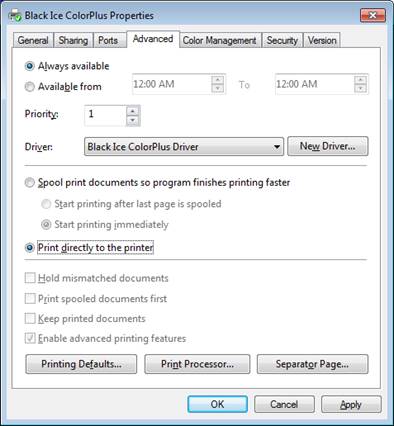Click the New Driver... button

[328, 146]
